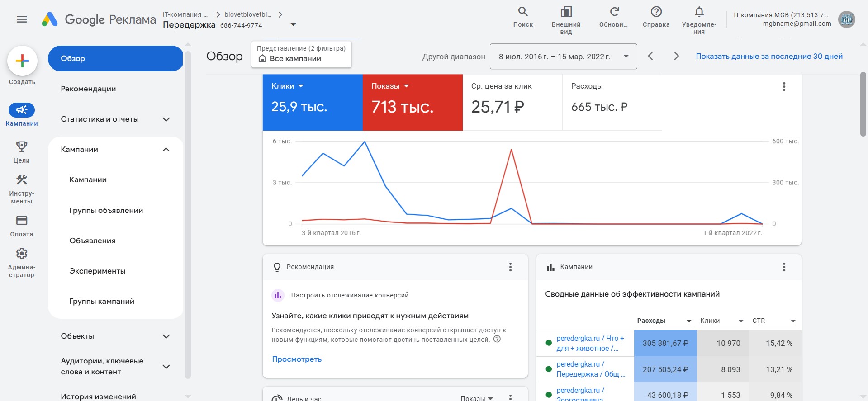The width and height of the screenshot is (868, 401).
Task: Open Рекомендация card three-dot menu
Action: (x=510, y=267)
